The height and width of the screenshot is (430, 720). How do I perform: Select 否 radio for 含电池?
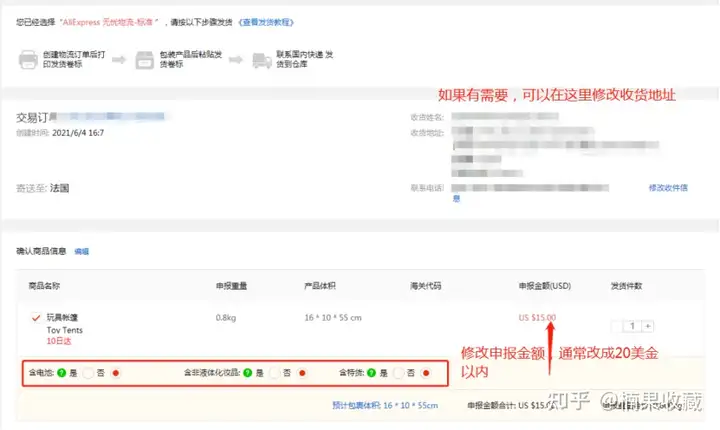[x=116, y=373]
